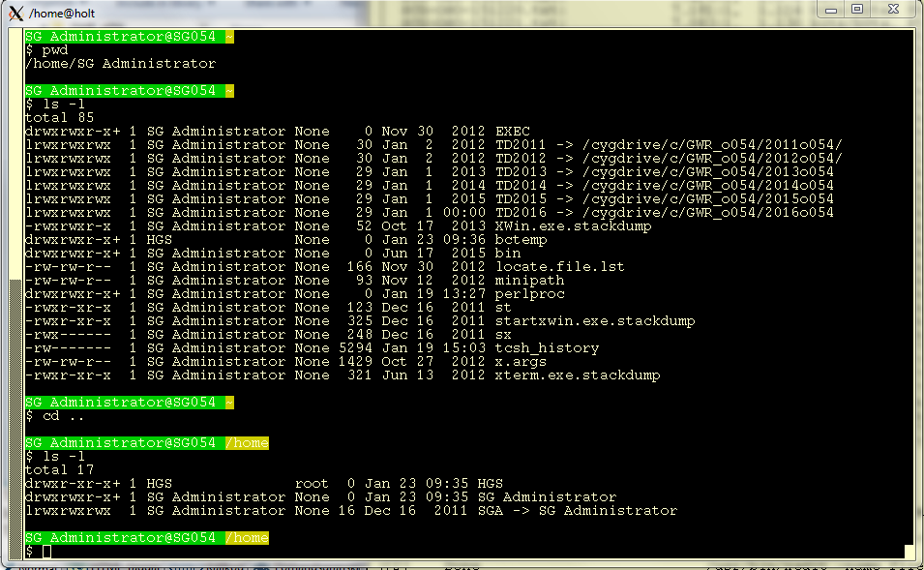Click the 'root' group entry

pos(312,483)
